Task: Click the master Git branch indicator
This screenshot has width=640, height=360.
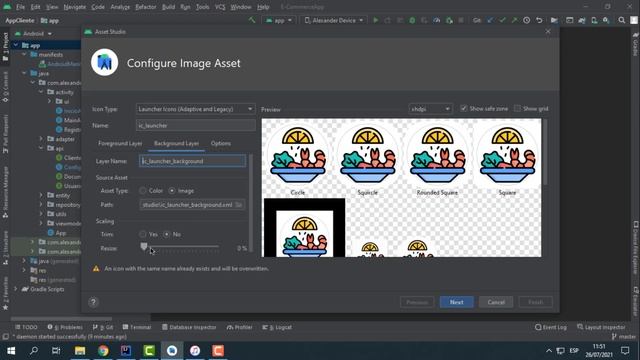Action: tap(624, 337)
